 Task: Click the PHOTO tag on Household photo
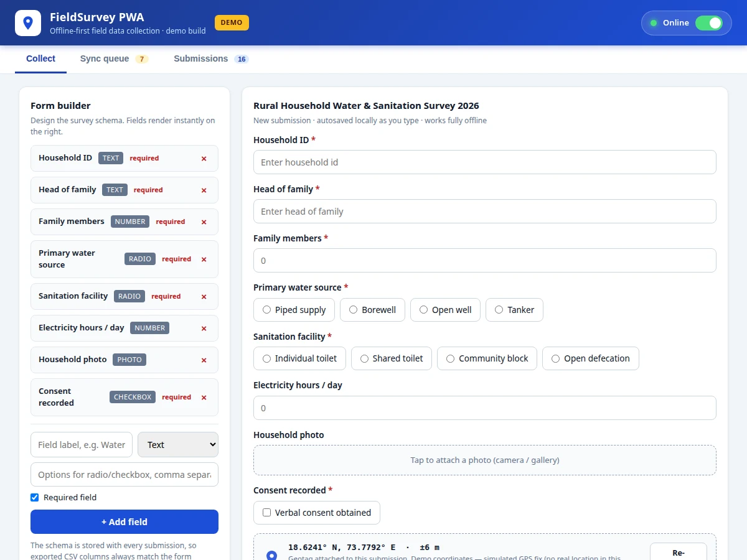coord(129,360)
